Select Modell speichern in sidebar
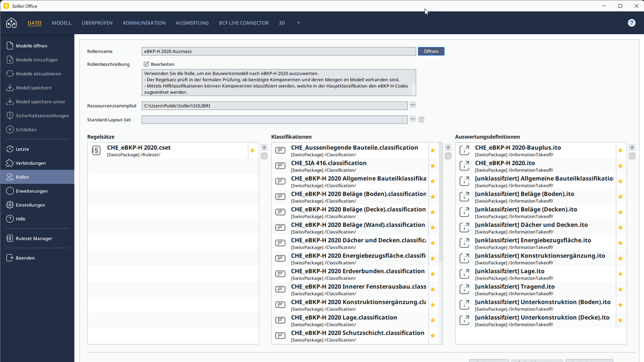This screenshot has width=644, height=362. point(37,87)
